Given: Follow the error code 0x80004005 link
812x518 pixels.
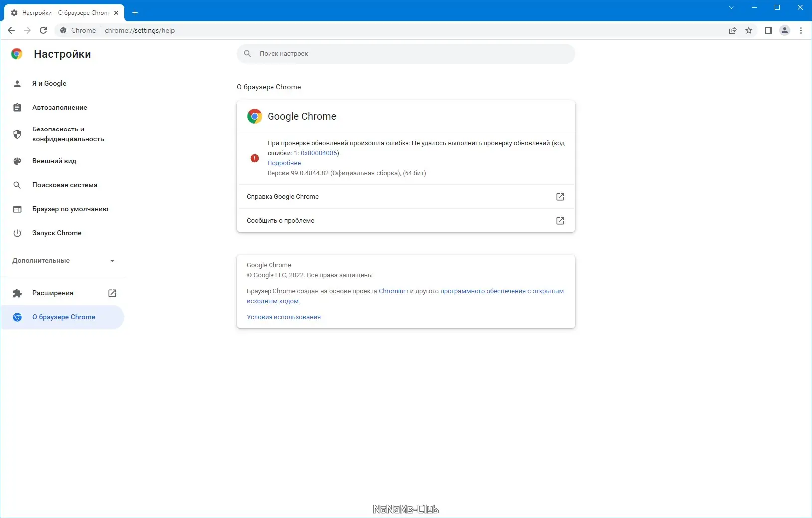Looking at the screenshot, I should [319, 153].
